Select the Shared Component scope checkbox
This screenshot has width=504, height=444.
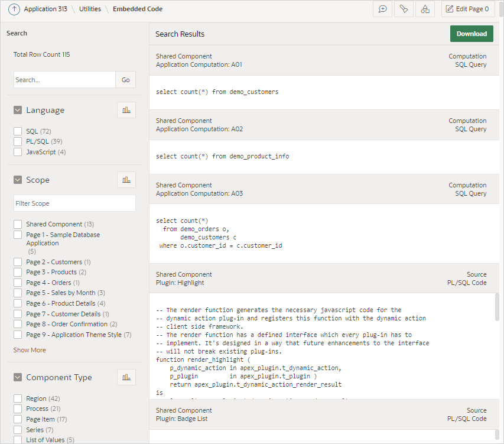pos(17,224)
